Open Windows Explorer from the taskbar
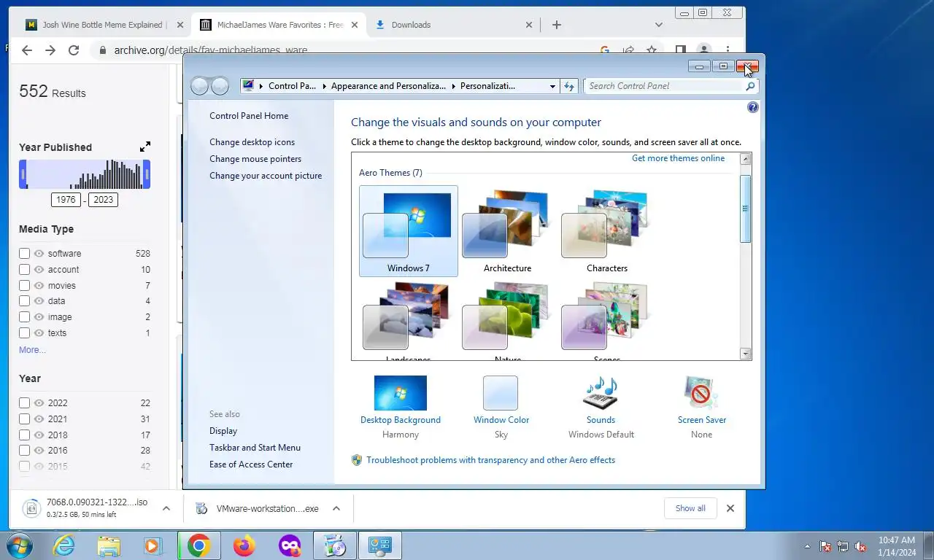The width and height of the screenshot is (934, 560). click(109, 545)
